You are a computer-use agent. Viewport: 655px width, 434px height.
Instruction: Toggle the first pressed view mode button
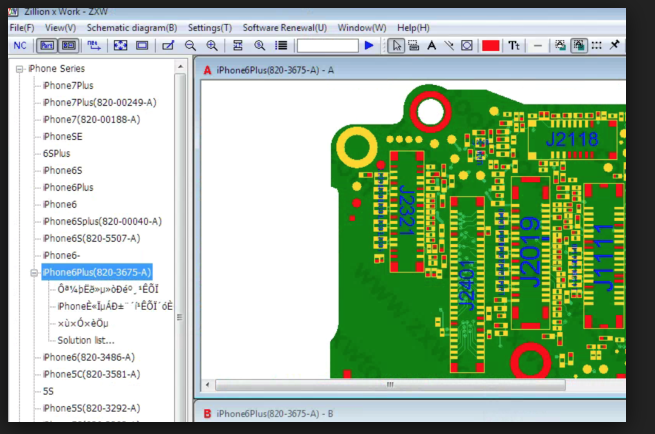tap(46, 46)
